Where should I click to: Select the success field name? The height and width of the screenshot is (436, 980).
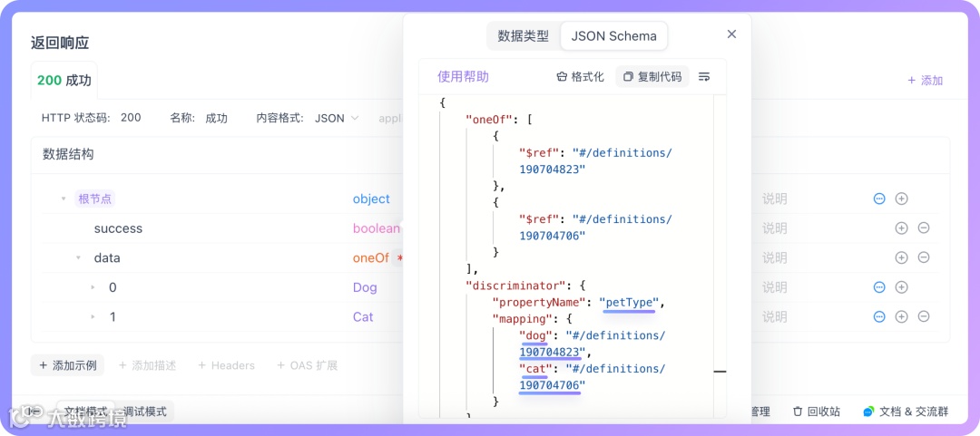pos(118,228)
